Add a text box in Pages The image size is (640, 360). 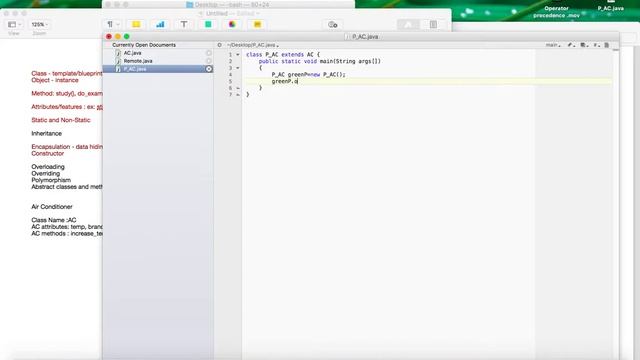tap(184, 24)
